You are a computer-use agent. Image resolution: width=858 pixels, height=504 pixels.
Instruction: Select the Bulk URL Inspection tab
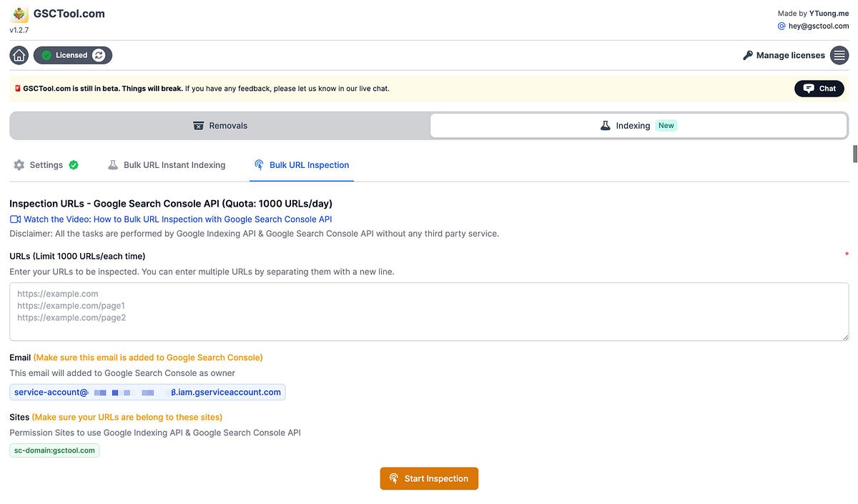click(309, 164)
